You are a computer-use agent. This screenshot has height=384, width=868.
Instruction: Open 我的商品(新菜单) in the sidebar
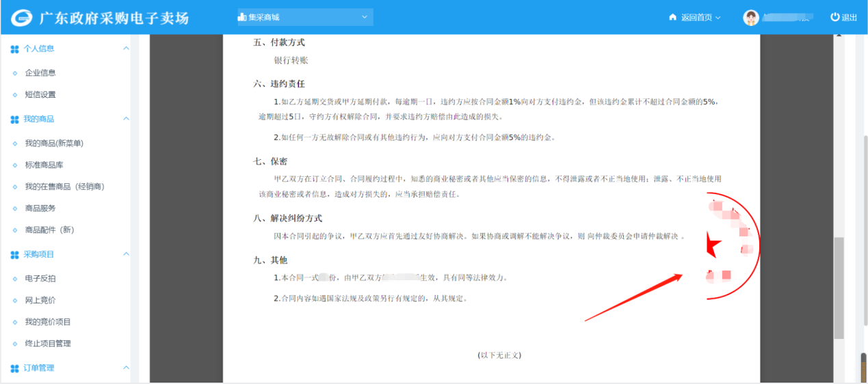click(x=54, y=143)
